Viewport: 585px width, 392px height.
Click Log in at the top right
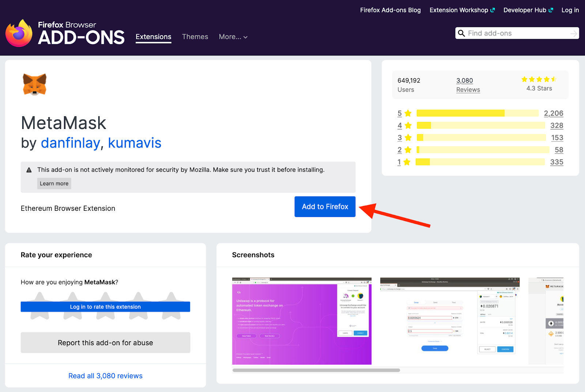[570, 10]
